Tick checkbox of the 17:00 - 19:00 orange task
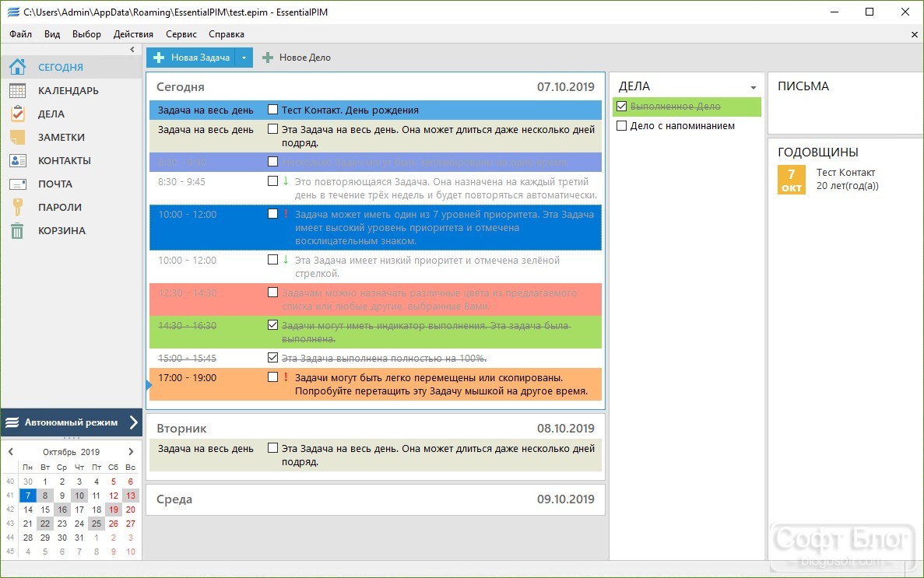The height and width of the screenshot is (578, 924). point(272,377)
